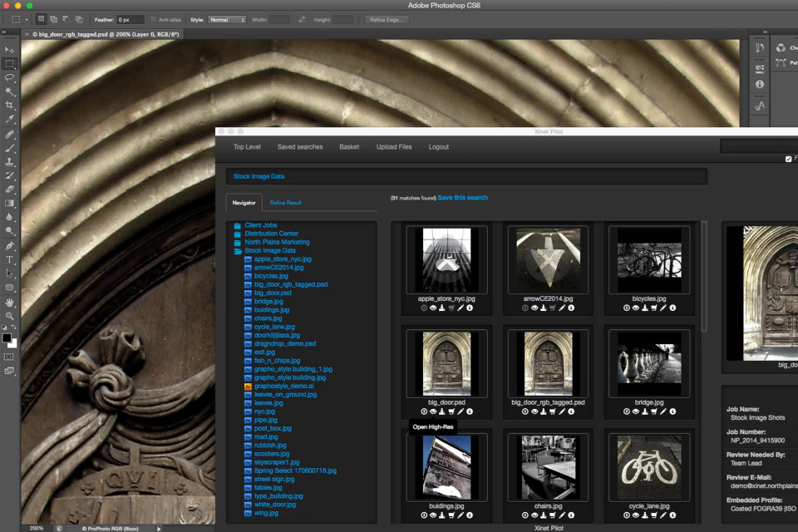Open the Character panel icon in right dock

(760, 106)
